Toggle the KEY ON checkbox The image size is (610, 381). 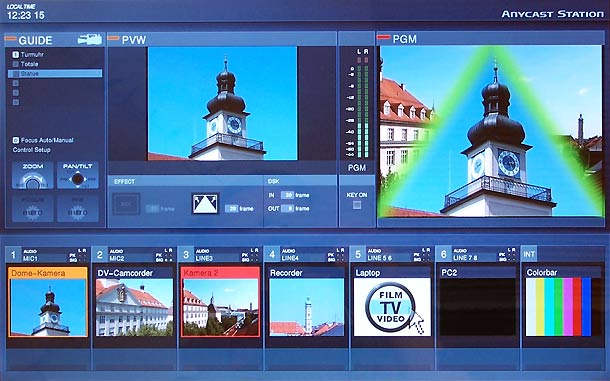pos(357,205)
